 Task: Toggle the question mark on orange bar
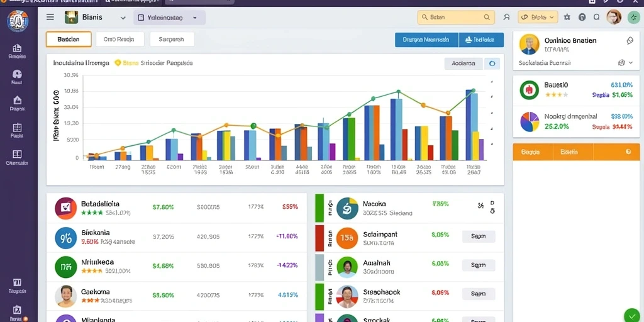click(628, 152)
